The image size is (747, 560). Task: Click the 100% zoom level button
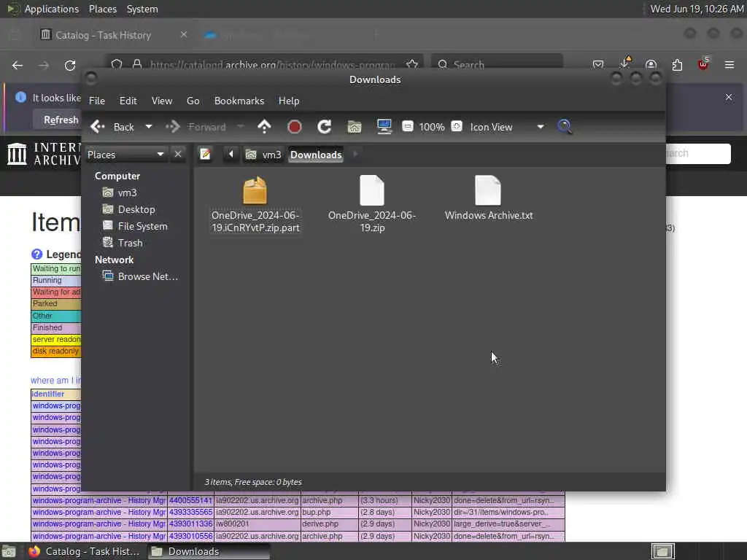(x=432, y=127)
